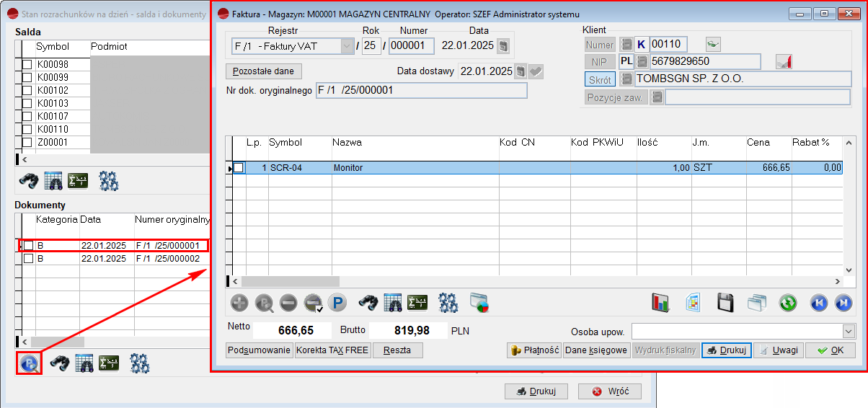Open the Płatność payment button

click(x=534, y=350)
